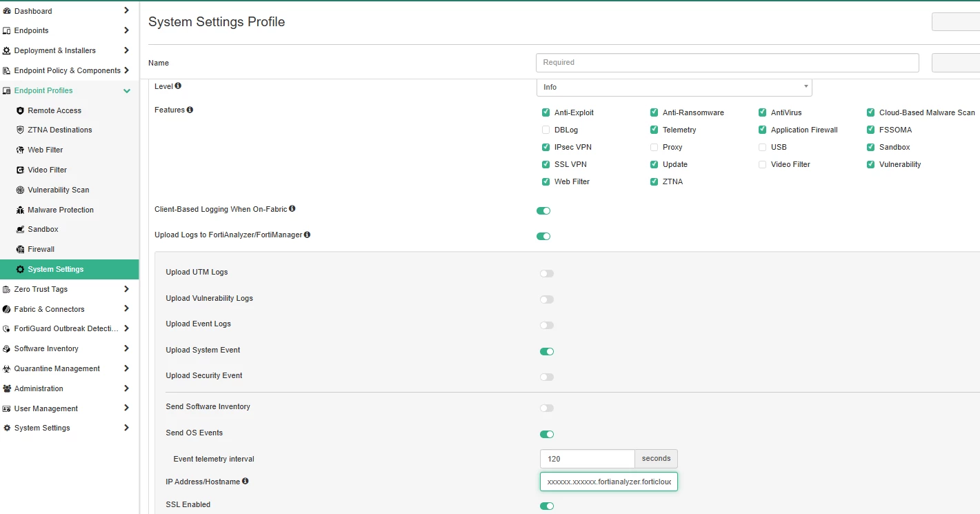This screenshot has height=514, width=980.
Task: Click the Deployment & Installers icon
Action: pos(7,50)
